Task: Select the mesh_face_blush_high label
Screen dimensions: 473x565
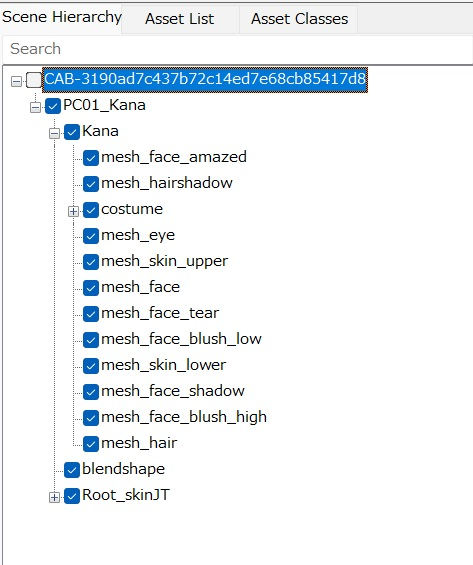Action: coord(184,417)
